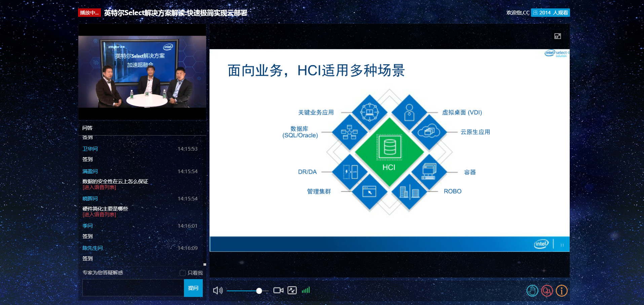Image resolution: width=644 pixels, height=305 pixels.
Task: Click the username 卫华问 in Q&A
Action: click(90, 149)
